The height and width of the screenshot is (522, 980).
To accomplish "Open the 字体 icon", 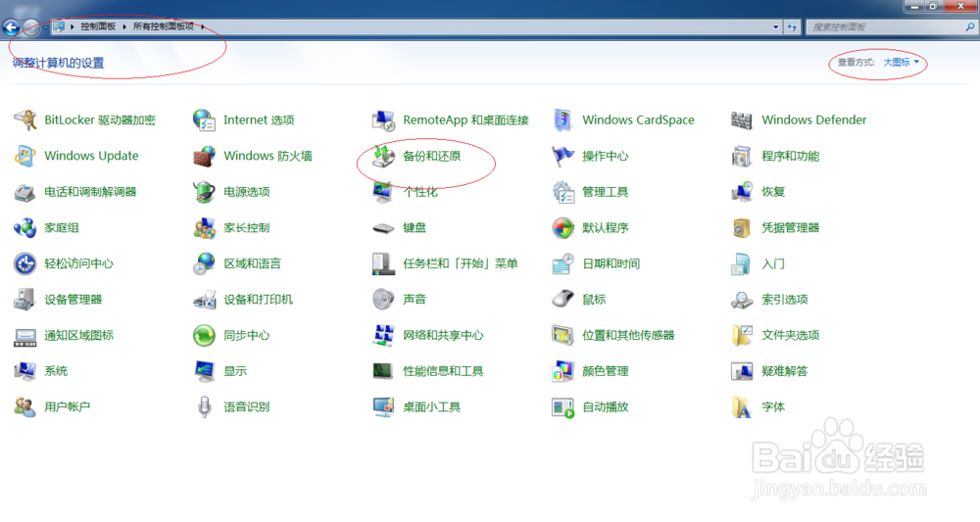I will click(742, 407).
